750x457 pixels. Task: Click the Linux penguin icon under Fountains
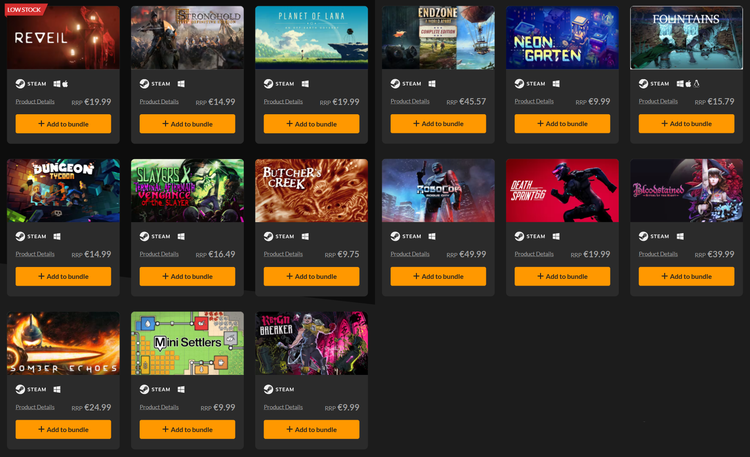[x=696, y=84]
